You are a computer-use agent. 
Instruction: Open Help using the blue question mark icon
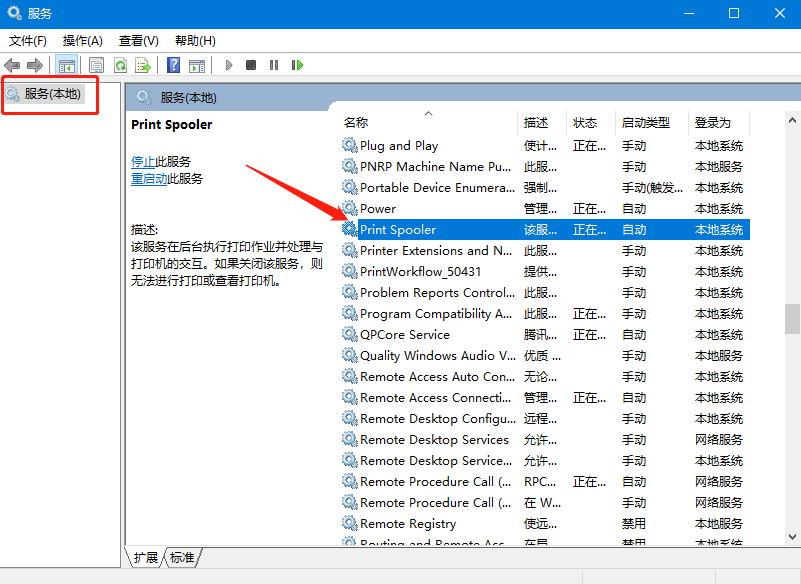[x=171, y=64]
